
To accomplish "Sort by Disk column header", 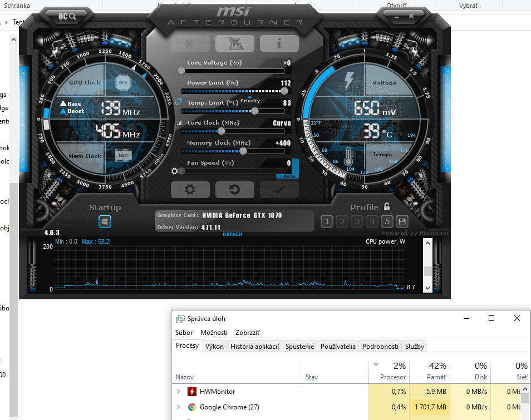I will tap(470, 372).
